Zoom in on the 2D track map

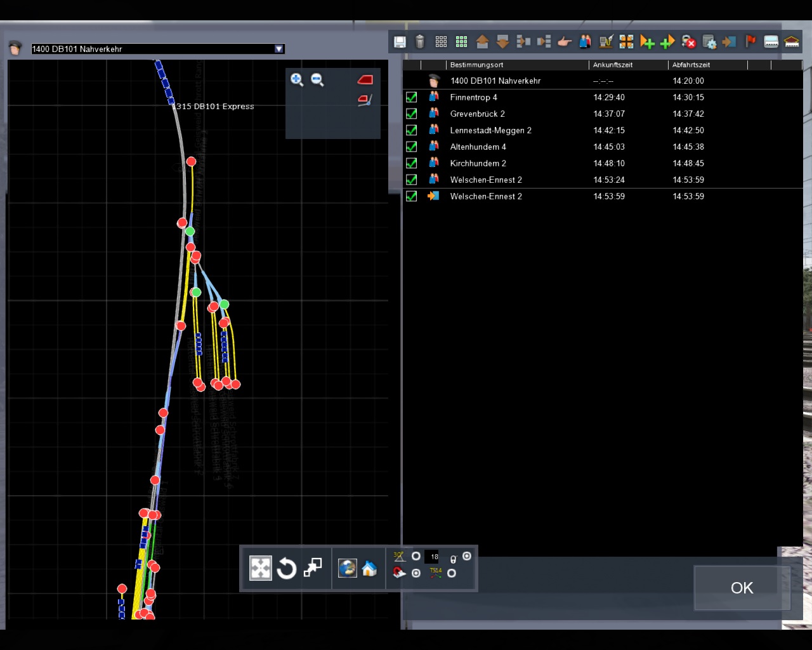pos(297,79)
